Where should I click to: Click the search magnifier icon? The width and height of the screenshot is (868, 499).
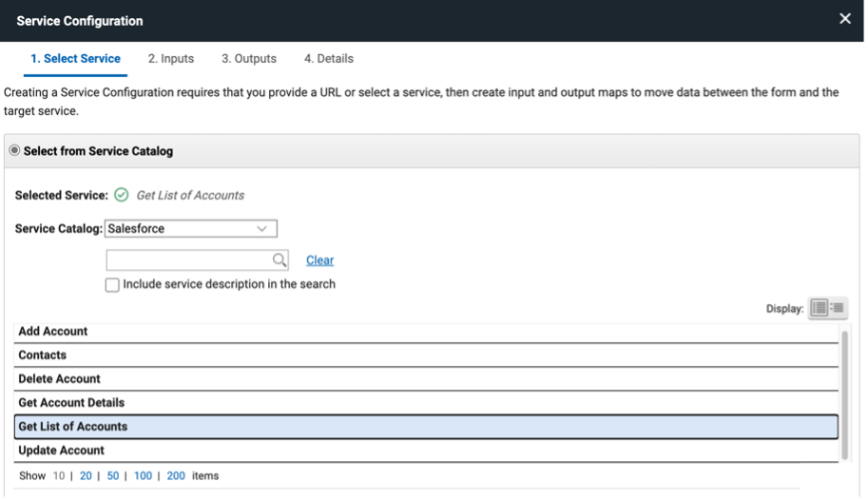click(280, 260)
